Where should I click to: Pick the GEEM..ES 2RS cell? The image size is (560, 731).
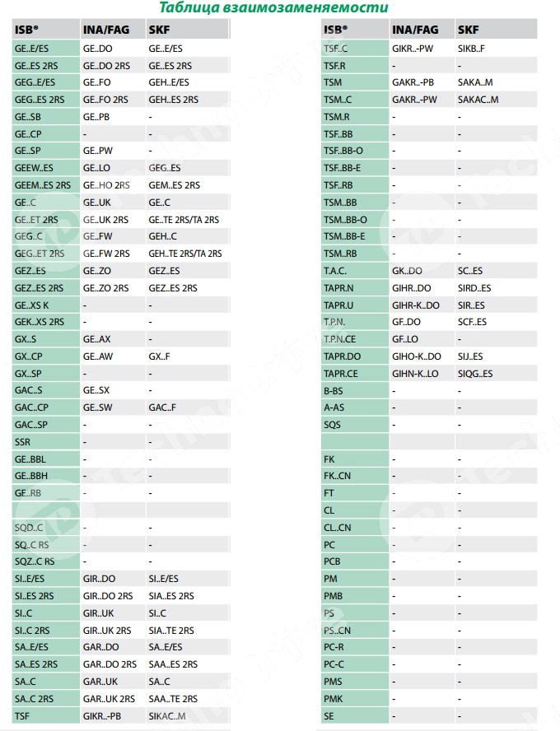tap(43, 185)
